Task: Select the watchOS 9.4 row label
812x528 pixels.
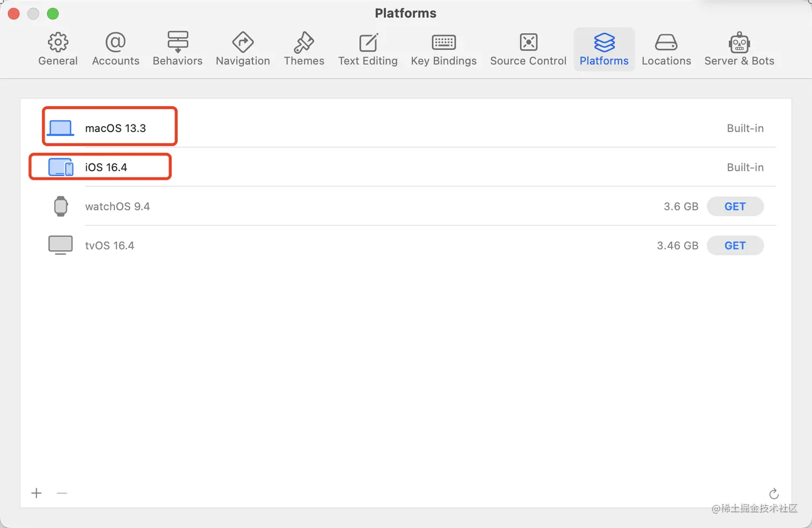Action: (118, 207)
